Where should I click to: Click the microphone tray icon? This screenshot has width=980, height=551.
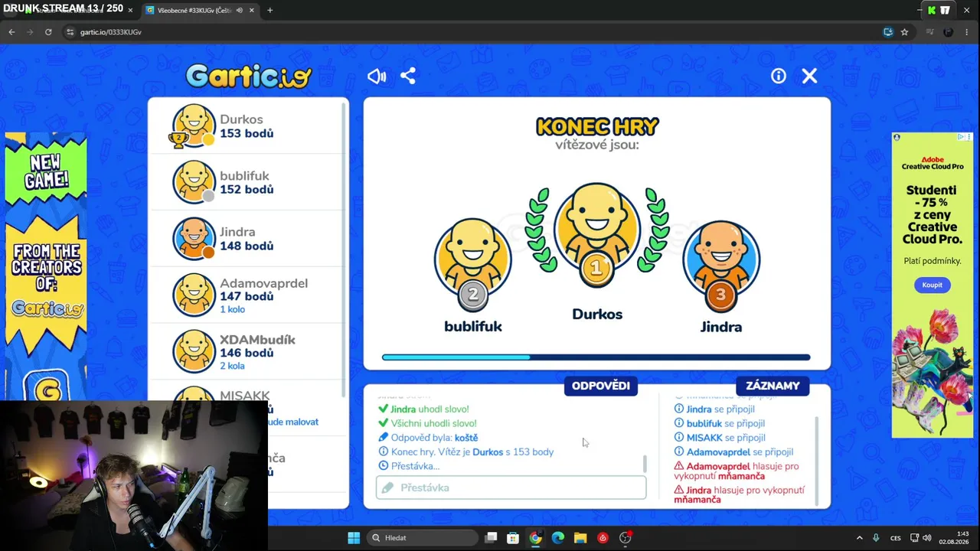coord(876,538)
